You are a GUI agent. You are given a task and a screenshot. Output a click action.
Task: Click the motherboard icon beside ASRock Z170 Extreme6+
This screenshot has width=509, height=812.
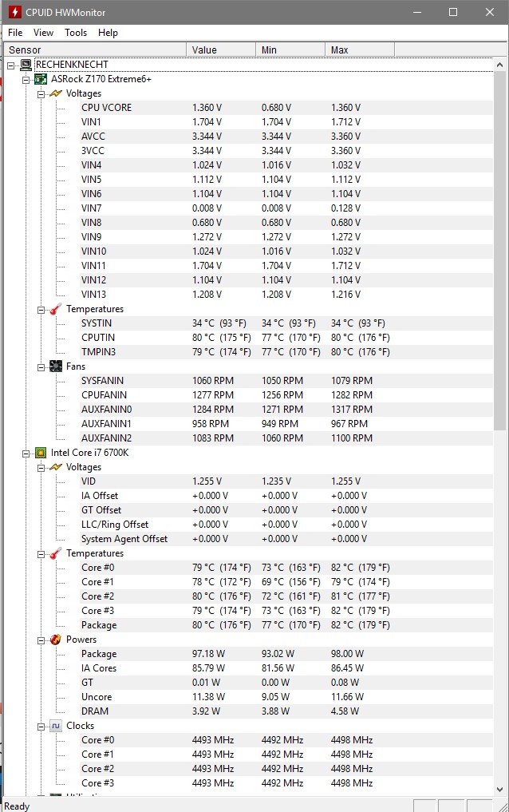[40, 79]
